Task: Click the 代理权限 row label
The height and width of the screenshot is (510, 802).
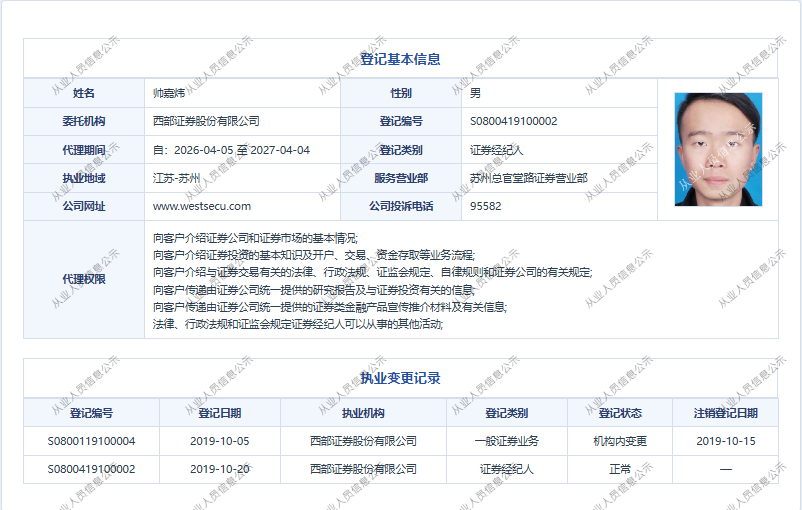Action: (x=84, y=279)
